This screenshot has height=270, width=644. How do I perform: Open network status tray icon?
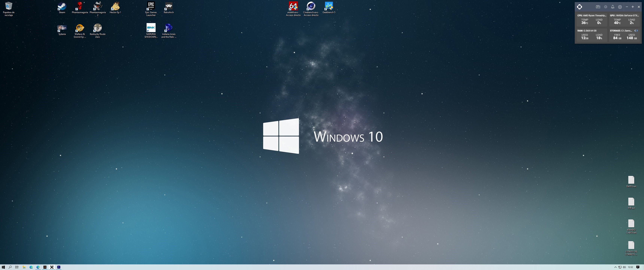pos(620,267)
